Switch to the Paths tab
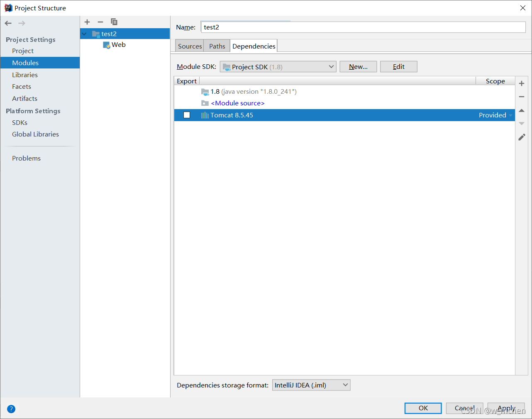This screenshot has height=419, width=532. coord(217,46)
